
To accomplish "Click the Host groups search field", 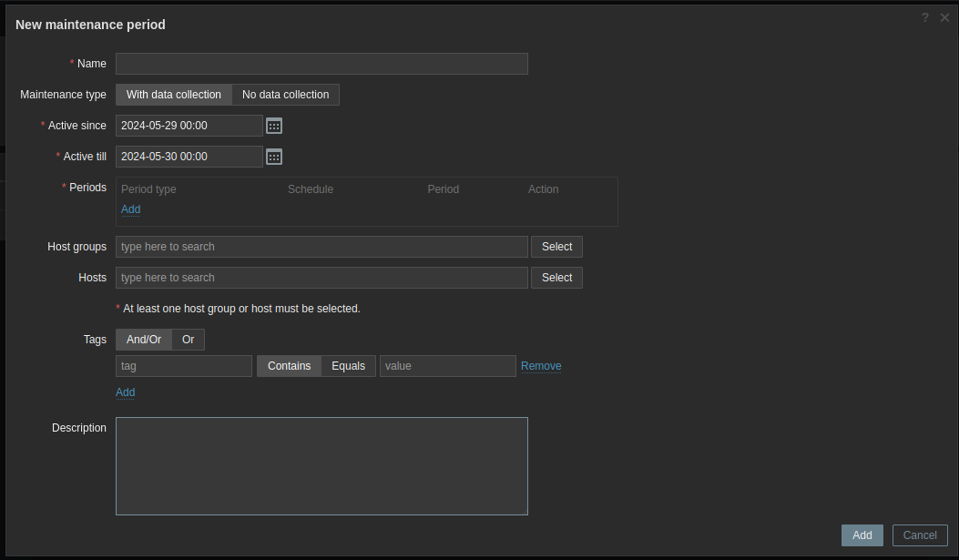I will click(321, 247).
